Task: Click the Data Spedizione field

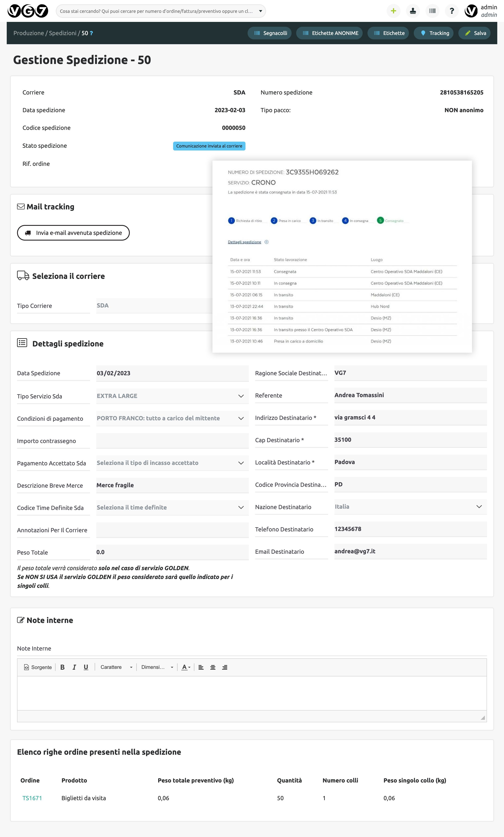Action: click(172, 373)
